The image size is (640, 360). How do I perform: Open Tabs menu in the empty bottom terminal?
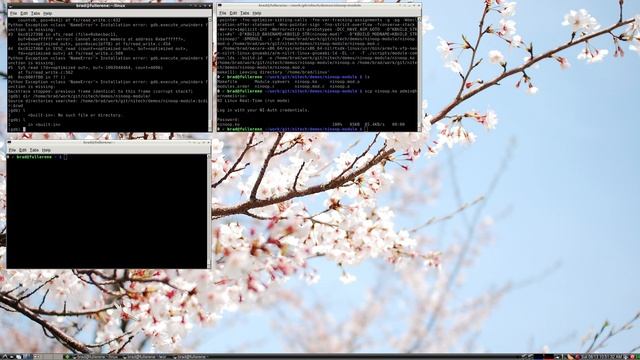(34, 150)
